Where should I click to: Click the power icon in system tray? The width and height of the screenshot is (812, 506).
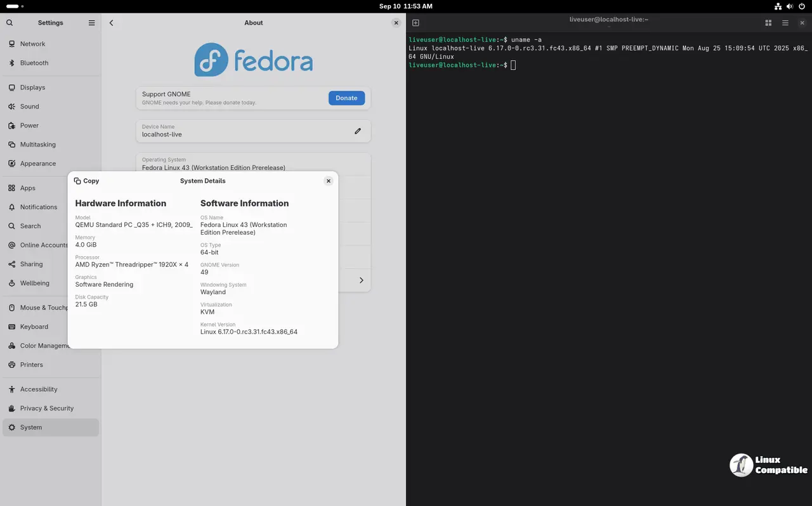click(x=802, y=6)
